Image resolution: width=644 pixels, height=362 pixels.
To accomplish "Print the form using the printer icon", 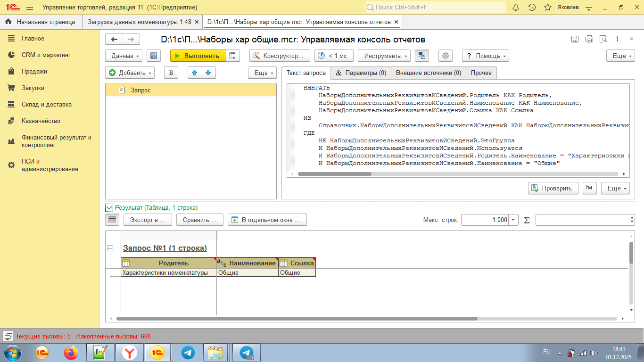I will click(589, 39).
